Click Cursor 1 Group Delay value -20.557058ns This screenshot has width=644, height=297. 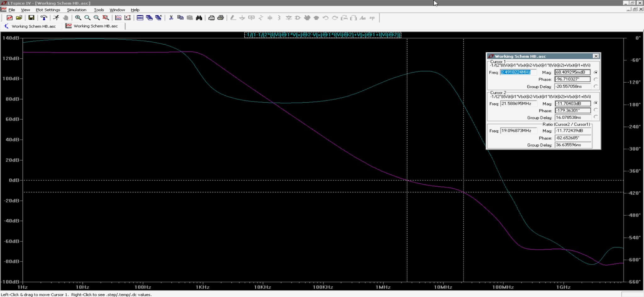click(573, 86)
